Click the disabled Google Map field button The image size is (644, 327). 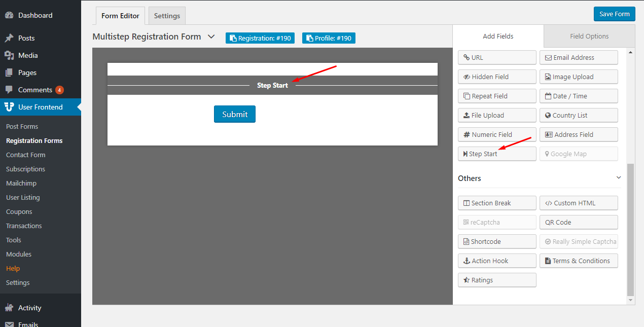(x=579, y=154)
